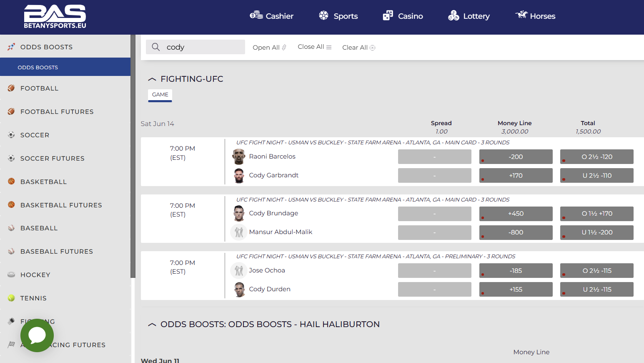Image resolution: width=644 pixels, height=363 pixels.
Task: Open the Cashier section
Action: pyautogui.click(x=271, y=16)
